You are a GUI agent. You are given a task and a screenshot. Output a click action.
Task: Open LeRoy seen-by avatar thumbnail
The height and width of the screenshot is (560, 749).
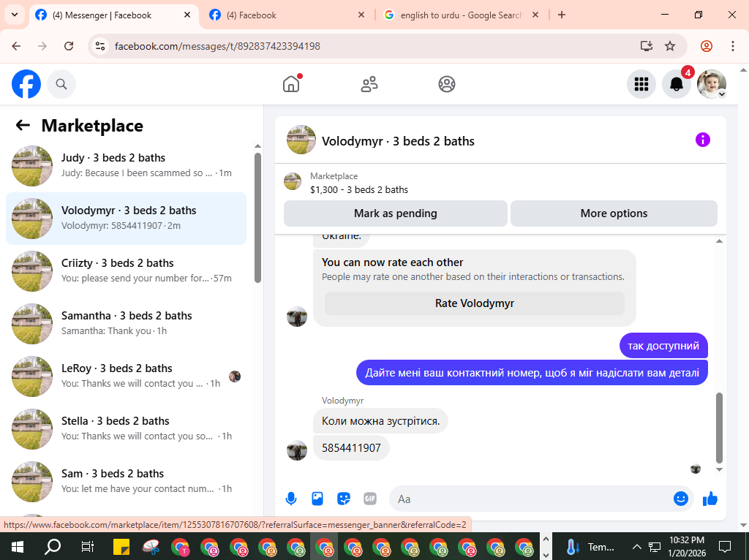pyautogui.click(x=235, y=377)
